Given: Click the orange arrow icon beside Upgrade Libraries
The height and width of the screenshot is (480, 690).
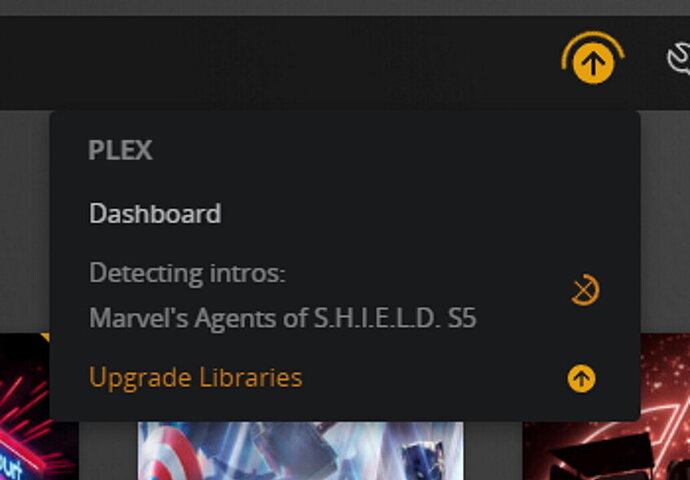Looking at the screenshot, I should tap(581, 378).
